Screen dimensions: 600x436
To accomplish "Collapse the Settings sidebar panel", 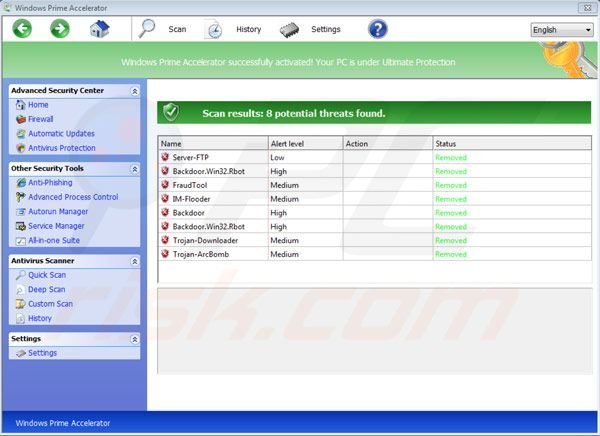I will pos(135,340).
